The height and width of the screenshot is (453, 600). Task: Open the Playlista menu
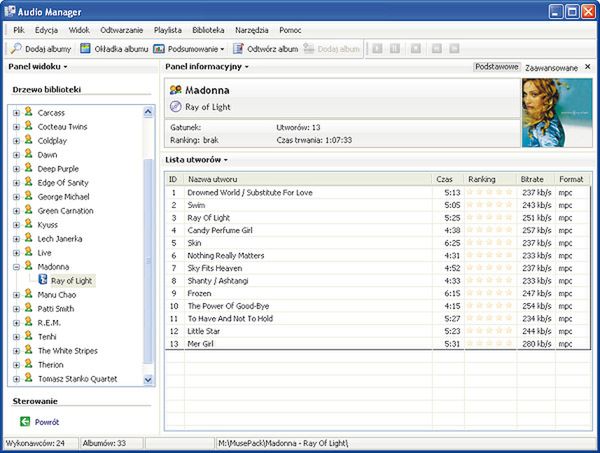click(x=168, y=30)
